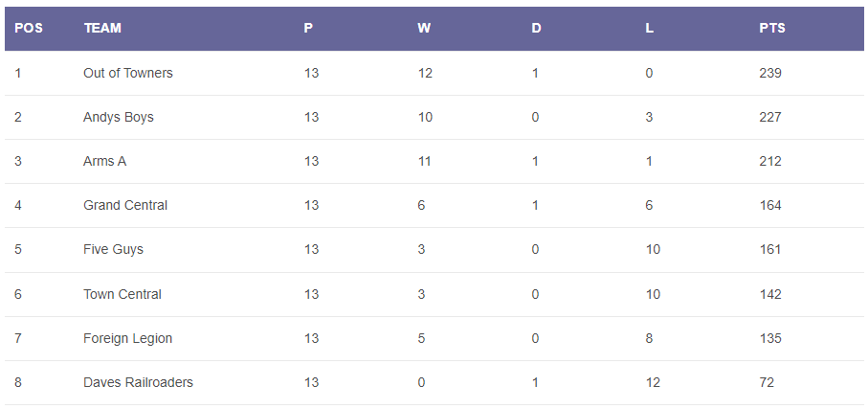The width and height of the screenshot is (868, 409).
Task: Click the POS column header
Action: [29, 28]
